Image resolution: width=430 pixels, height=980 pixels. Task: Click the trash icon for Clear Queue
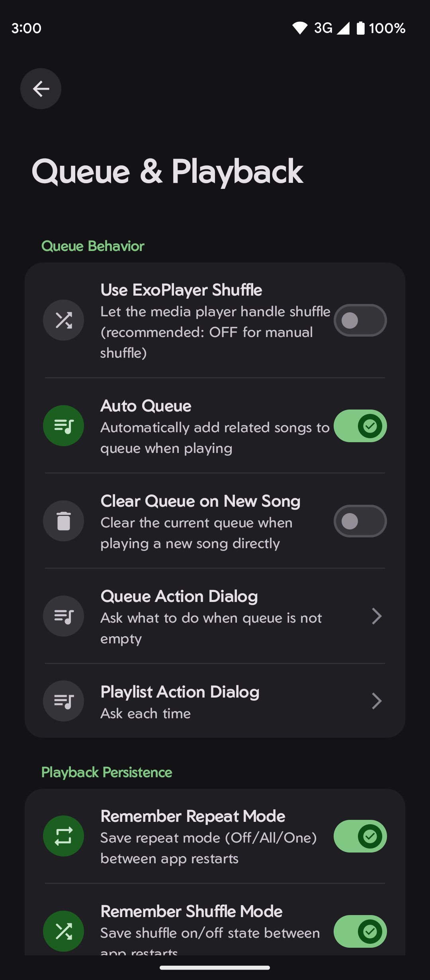coord(63,521)
